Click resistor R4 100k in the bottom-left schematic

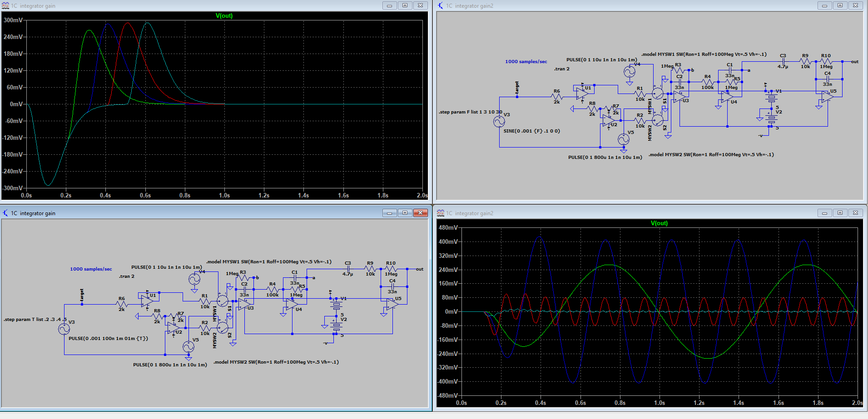[x=273, y=289]
